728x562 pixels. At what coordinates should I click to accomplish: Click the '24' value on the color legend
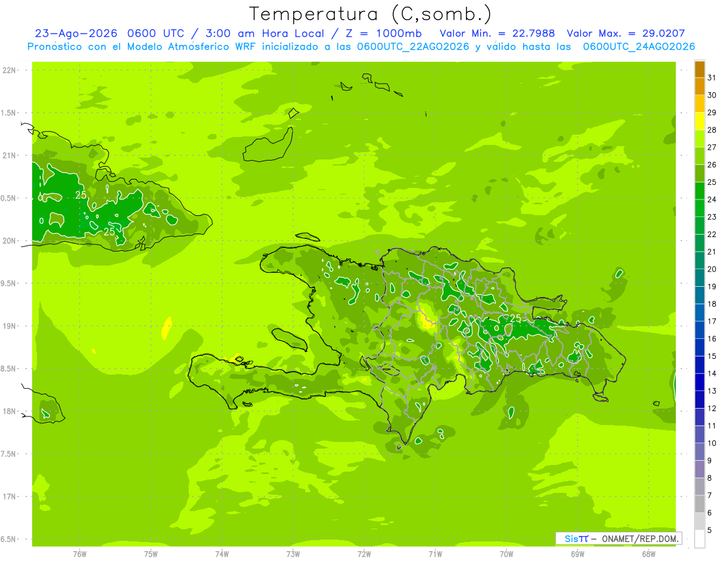(x=712, y=199)
